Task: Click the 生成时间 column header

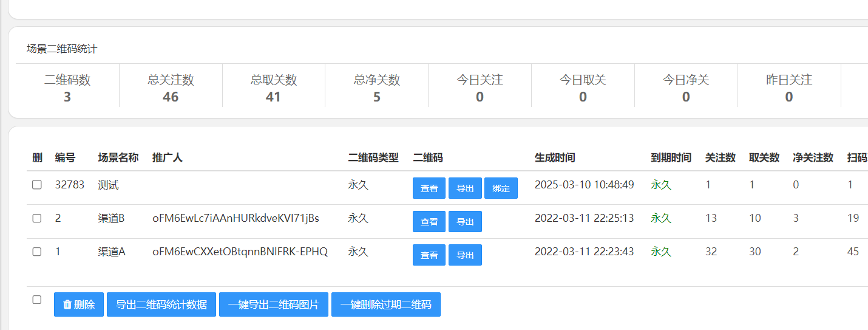Action: [555, 158]
